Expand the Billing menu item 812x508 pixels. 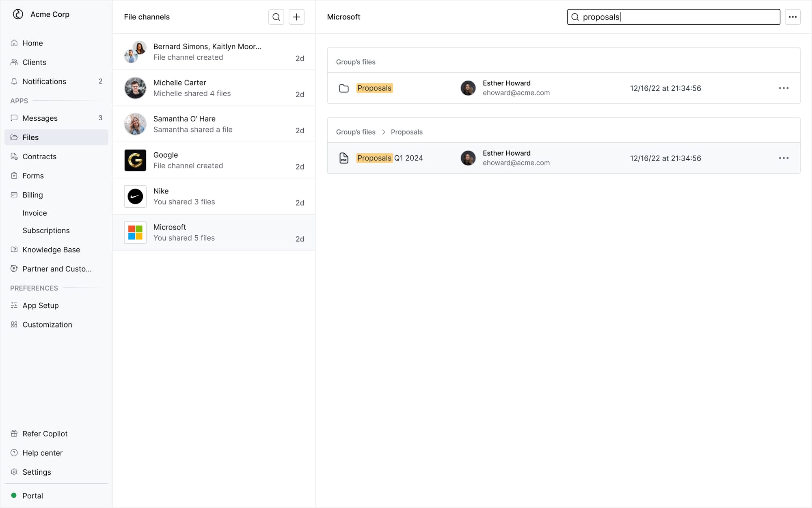[32, 195]
